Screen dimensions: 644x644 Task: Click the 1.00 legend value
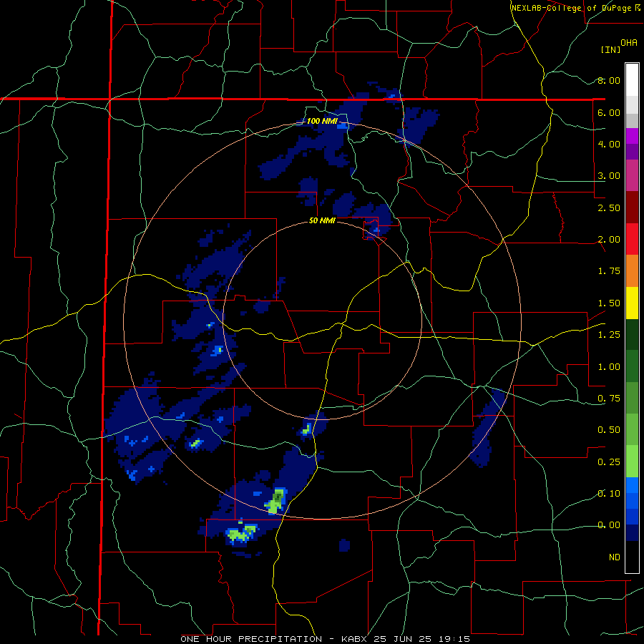[609, 367]
